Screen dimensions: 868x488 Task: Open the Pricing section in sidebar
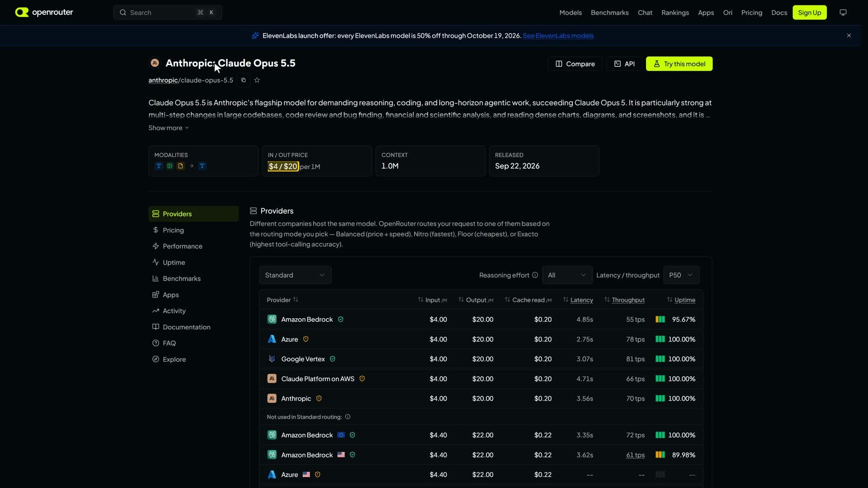coord(193,230)
